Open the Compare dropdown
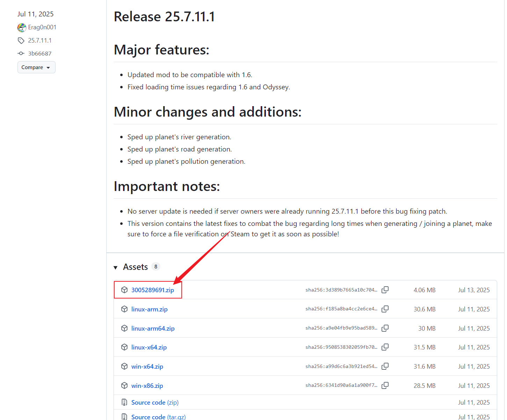Screen dimensions: 507x420 pos(36,67)
